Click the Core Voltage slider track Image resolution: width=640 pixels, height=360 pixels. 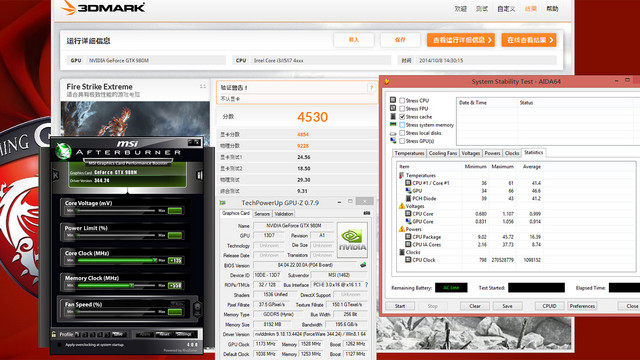[x=116, y=211]
